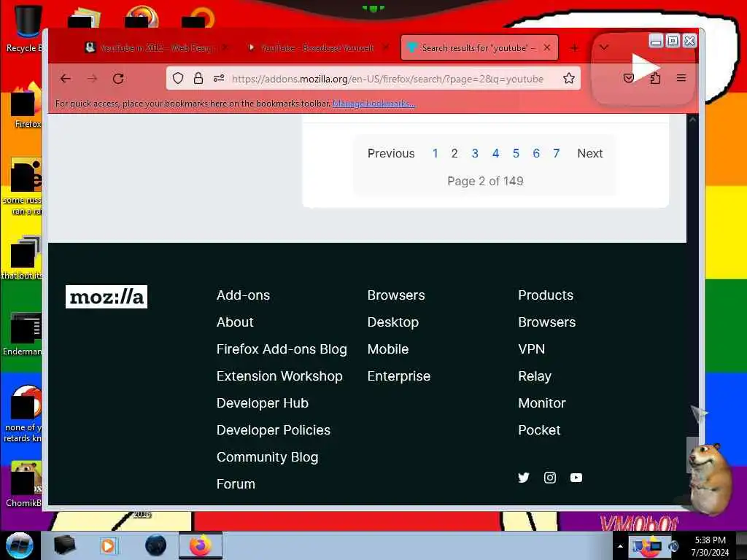Open Manage bookmarks link
The image size is (747, 560).
click(373, 104)
